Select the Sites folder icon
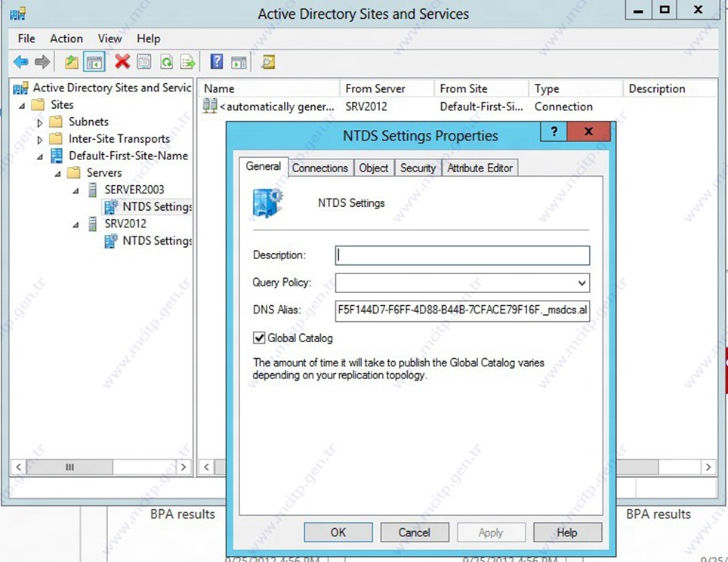Screen dimensions: 728x562 click(x=38, y=105)
